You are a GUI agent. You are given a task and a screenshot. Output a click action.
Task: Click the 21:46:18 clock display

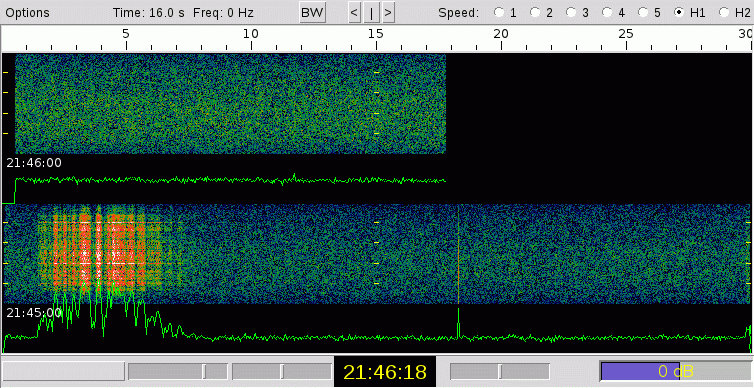point(385,372)
